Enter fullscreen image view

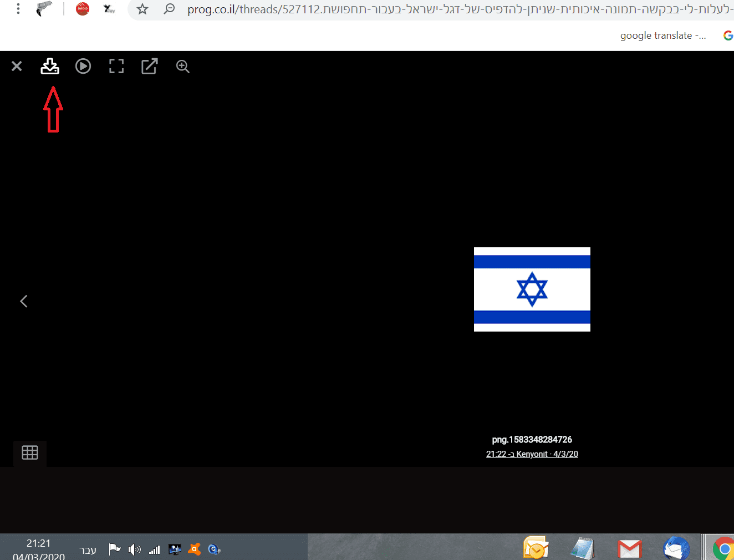tap(116, 66)
